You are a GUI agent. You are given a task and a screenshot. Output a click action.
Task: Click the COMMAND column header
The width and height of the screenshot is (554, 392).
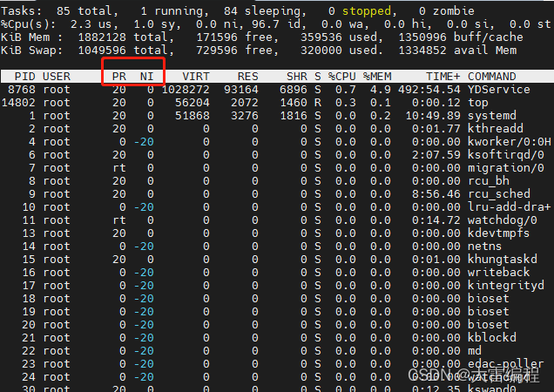tap(492, 77)
